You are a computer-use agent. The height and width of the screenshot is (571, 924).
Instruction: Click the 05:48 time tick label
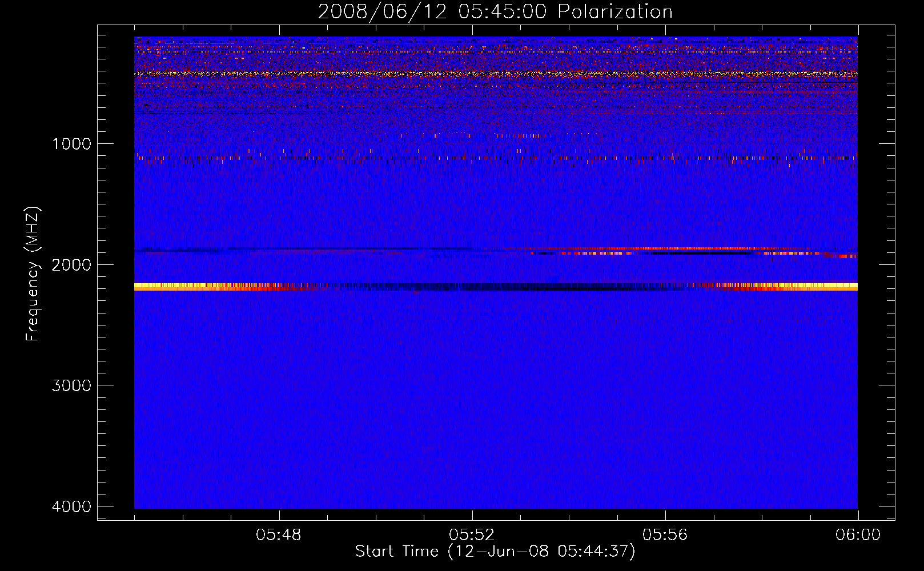[x=279, y=535]
